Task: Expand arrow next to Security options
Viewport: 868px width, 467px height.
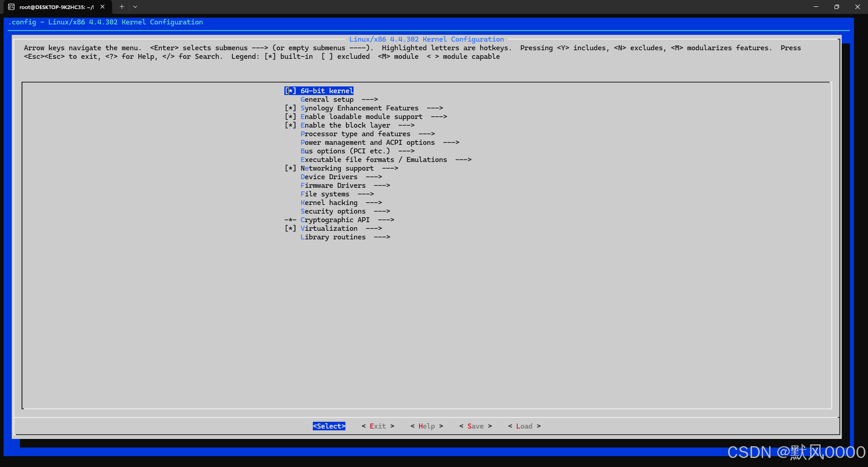Action: click(x=382, y=211)
